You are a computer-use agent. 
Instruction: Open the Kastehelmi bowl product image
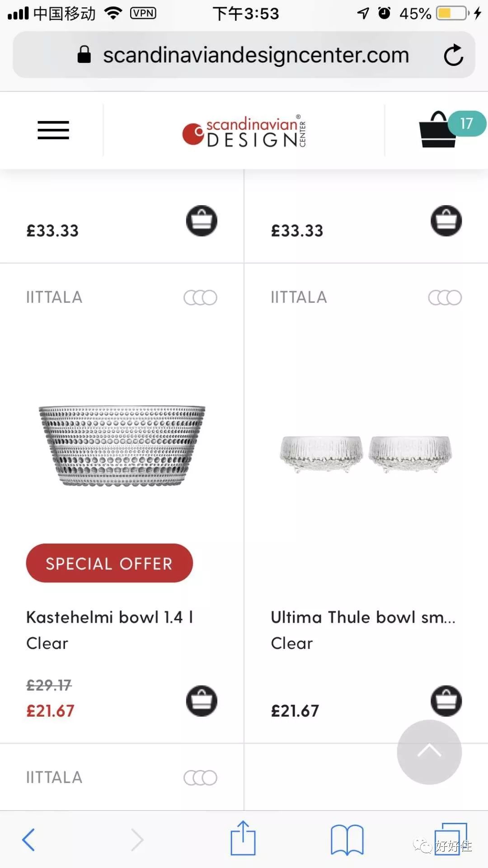(x=122, y=446)
